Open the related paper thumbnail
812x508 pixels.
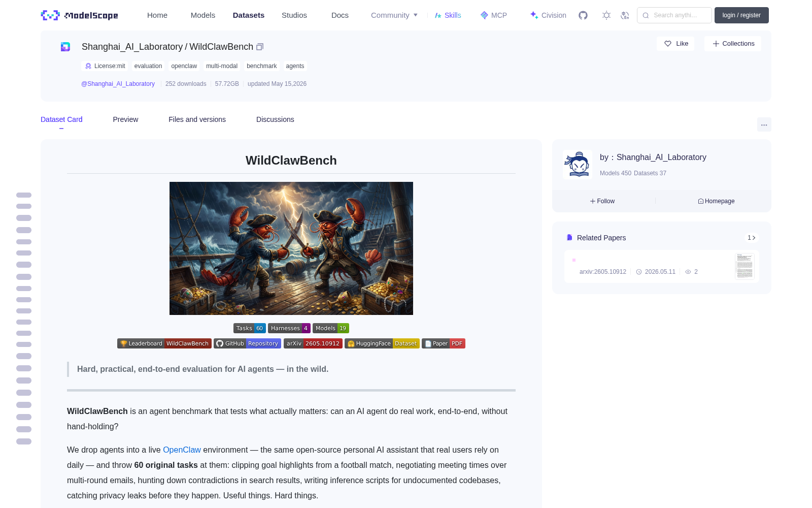pyautogui.click(x=745, y=266)
